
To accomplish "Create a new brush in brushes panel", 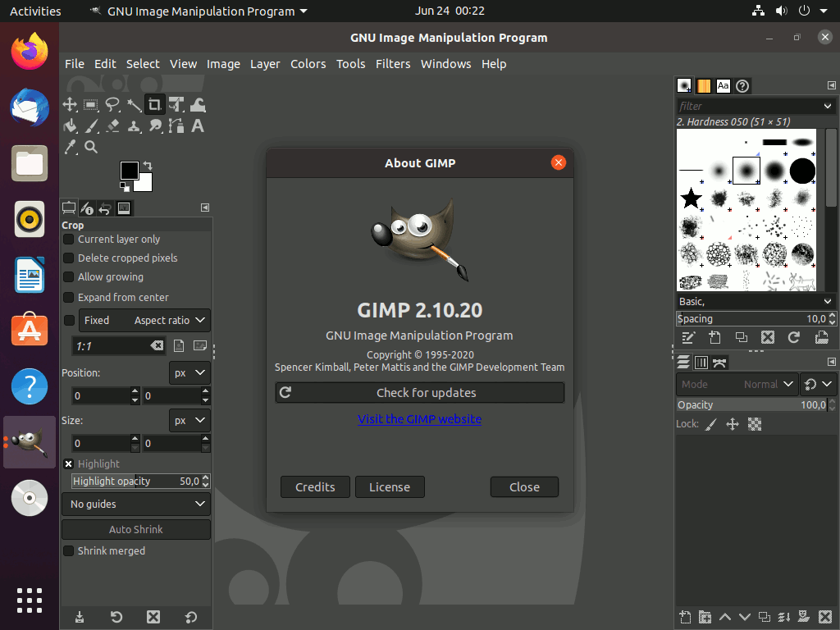I will tap(714, 337).
